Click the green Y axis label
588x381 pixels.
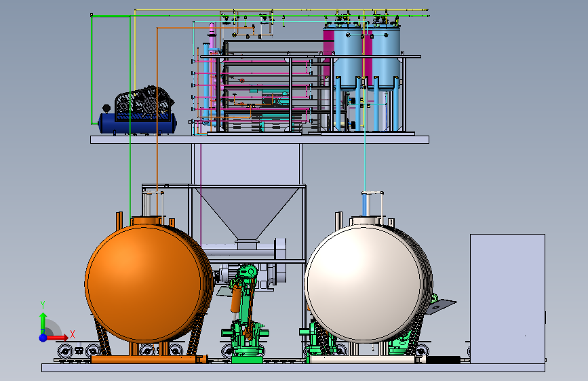tap(43, 305)
